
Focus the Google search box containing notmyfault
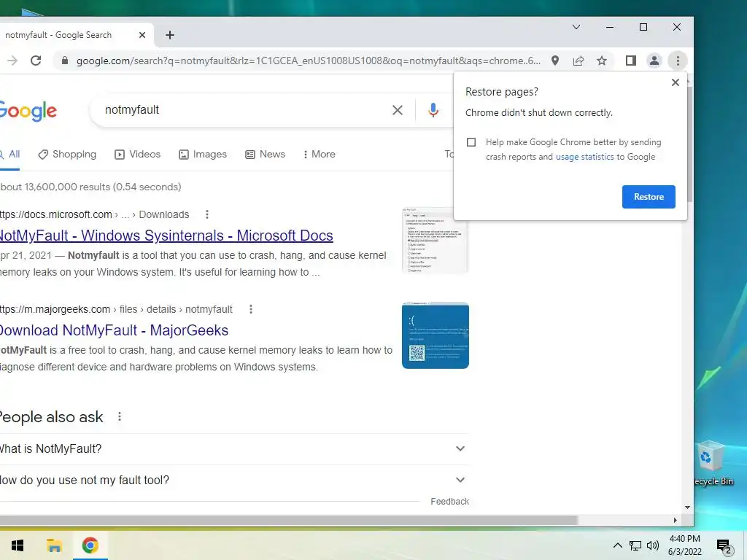243,110
